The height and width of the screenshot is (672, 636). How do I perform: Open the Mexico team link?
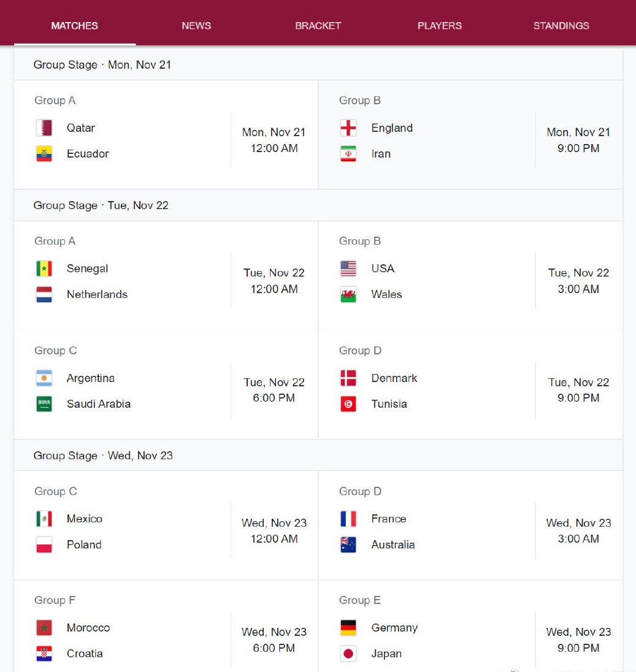point(85,519)
